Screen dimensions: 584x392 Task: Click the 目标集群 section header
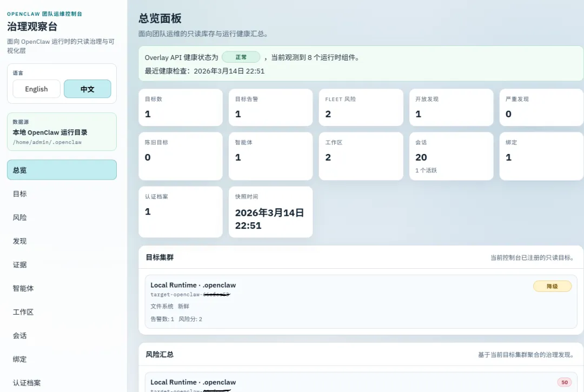160,257
